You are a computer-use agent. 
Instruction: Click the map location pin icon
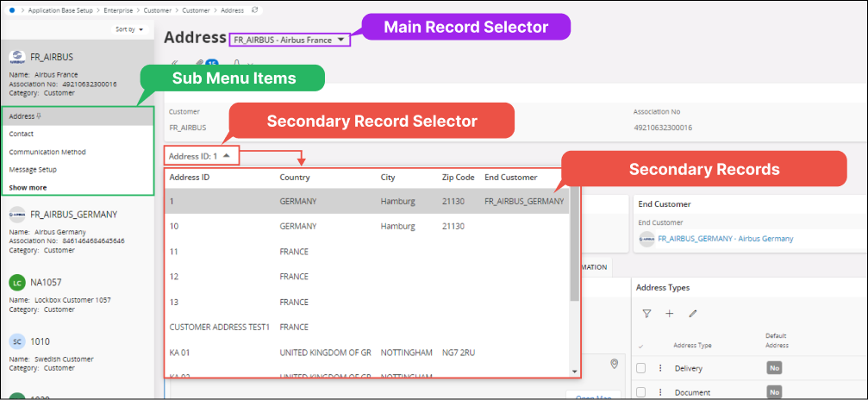tap(614, 364)
